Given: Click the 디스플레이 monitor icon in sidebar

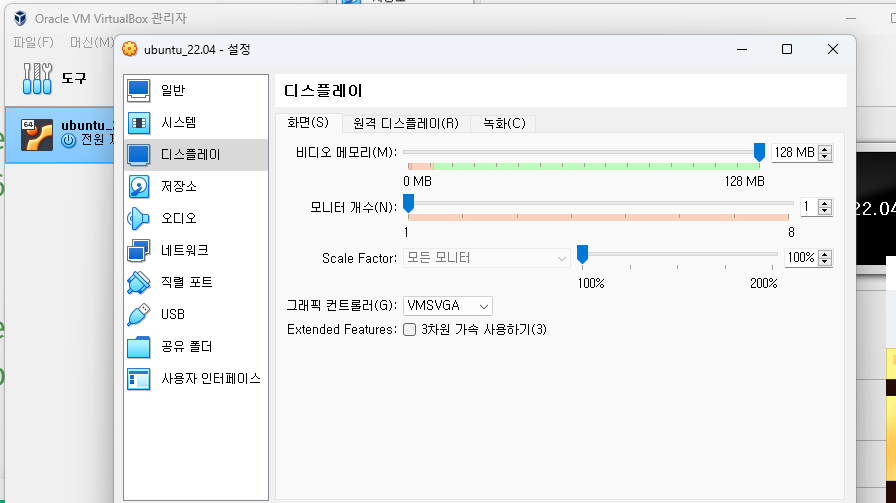Looking at the screenshot, I should coord(139,154).
